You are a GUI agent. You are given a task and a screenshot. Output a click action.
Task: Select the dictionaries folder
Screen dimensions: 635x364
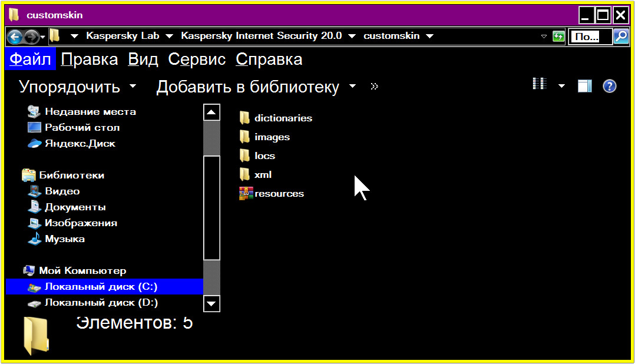point(283,118)
